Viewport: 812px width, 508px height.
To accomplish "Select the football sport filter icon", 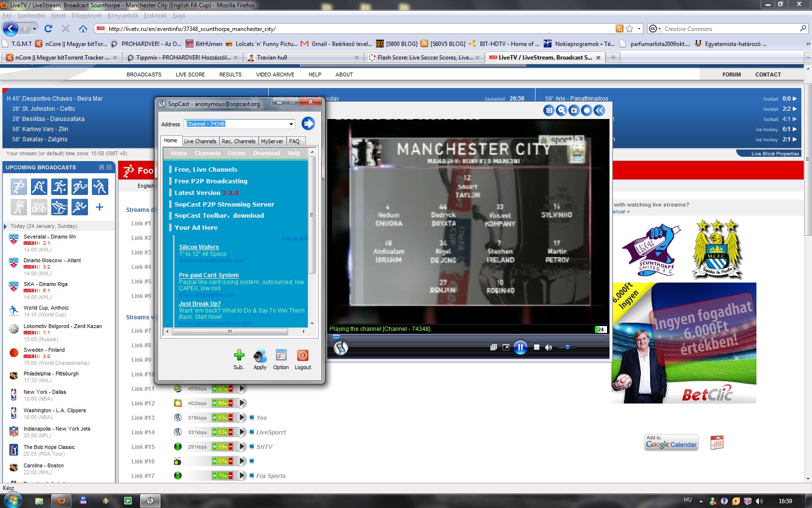I will 19,187.
